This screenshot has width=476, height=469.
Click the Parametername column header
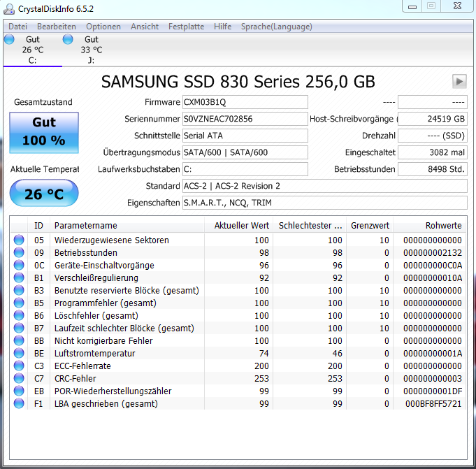pyautogui.click(x=127, y=226)
